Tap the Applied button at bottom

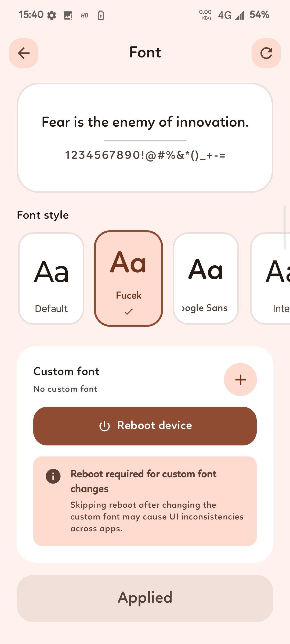point(145,598)
